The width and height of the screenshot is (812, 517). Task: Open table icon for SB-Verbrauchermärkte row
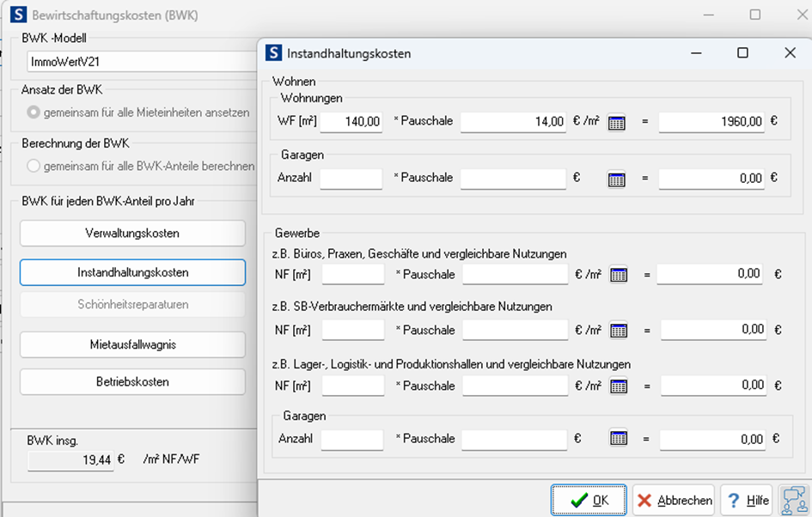click(618, 331)
